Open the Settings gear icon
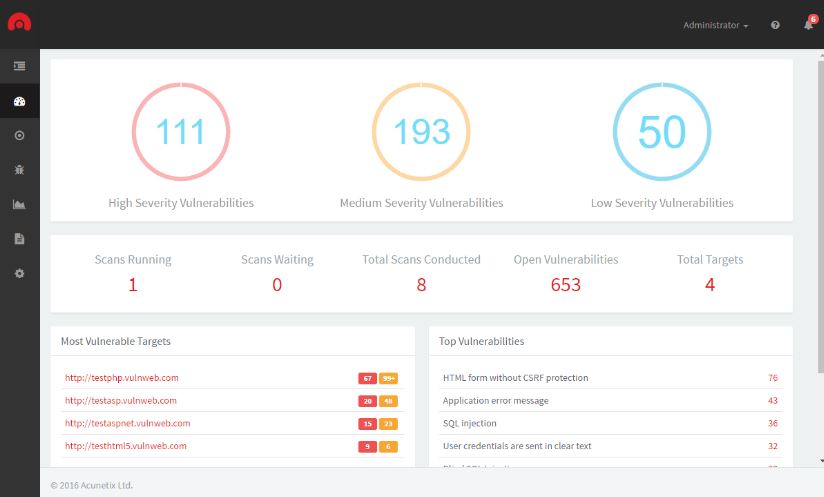The width and height of the screenshot is (824, 497). click(x=19, y=273)
